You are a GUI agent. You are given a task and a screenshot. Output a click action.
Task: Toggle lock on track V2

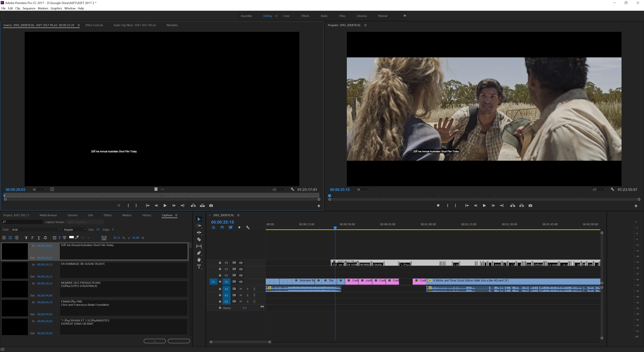[220, 275]
